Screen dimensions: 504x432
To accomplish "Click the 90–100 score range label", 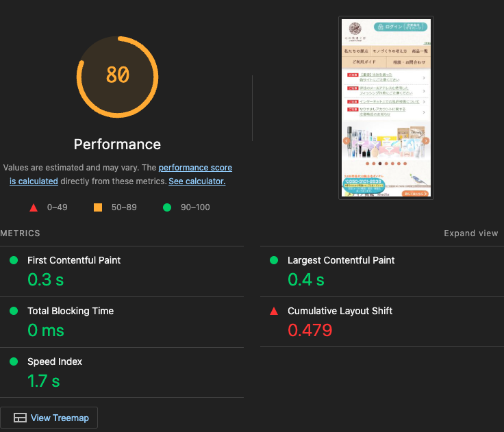I will 195,207.
